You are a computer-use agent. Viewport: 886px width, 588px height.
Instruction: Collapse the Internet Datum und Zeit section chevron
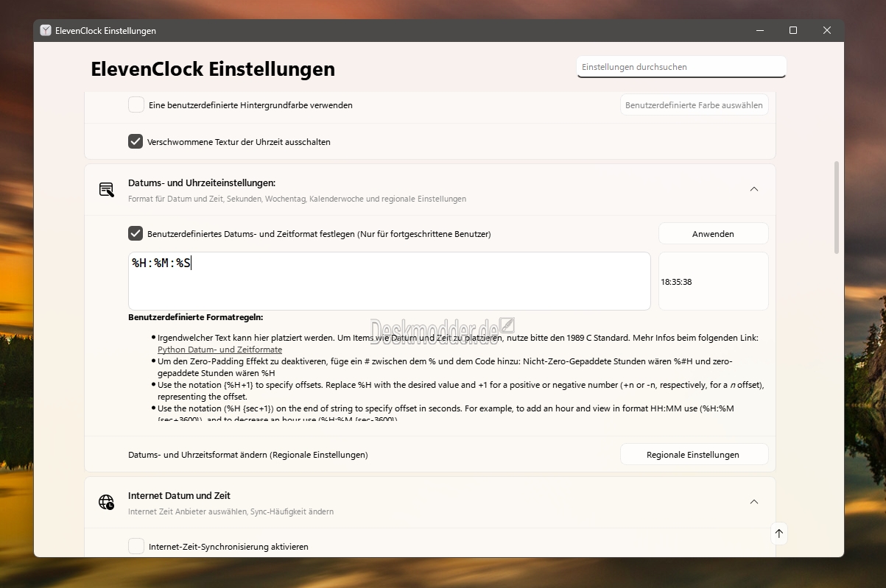coord(754,502)
